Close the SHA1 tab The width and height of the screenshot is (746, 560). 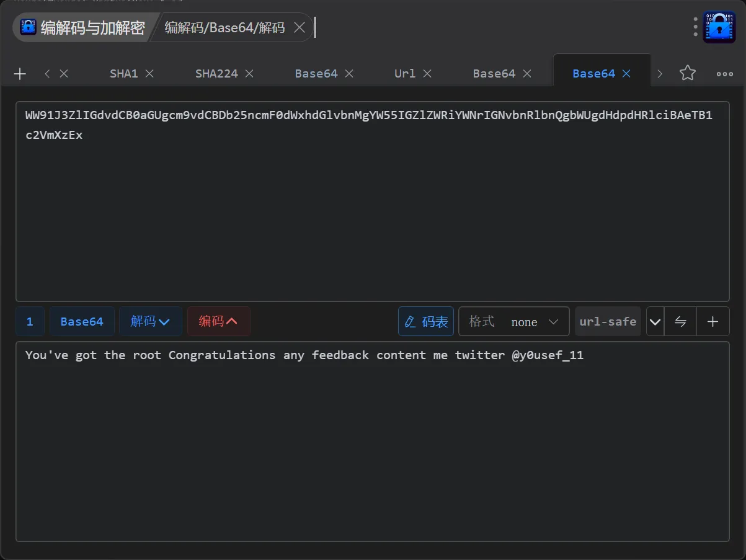point(149,74)
